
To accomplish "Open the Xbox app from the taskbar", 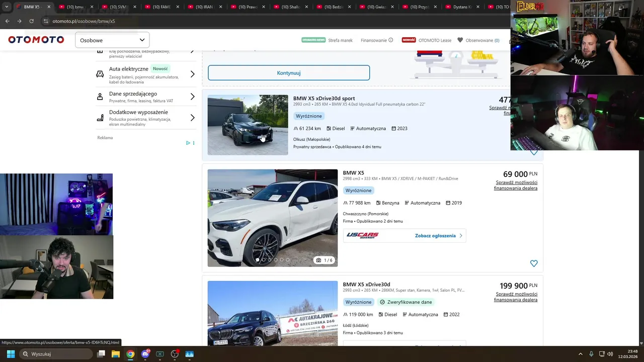I will 160,354.
